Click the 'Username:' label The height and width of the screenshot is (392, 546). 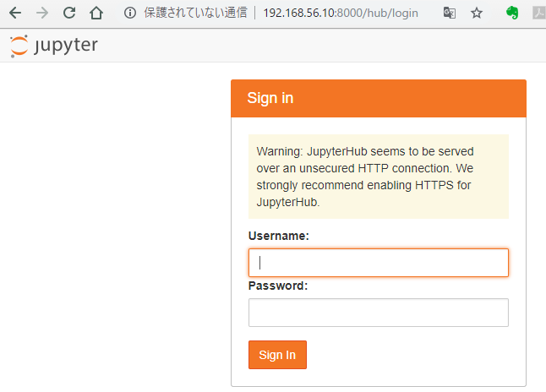click(279, 236)
